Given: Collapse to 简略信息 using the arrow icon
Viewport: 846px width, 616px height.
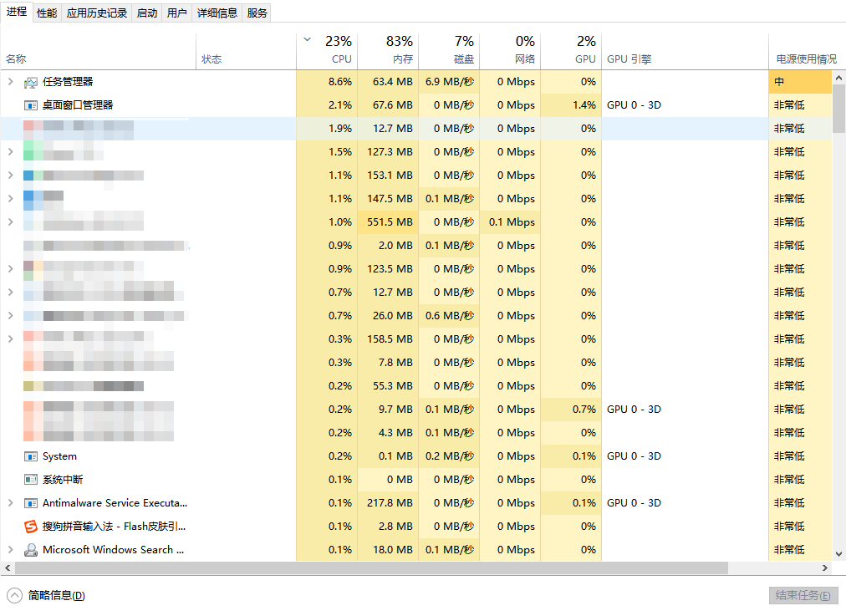Looking at the screenshot, I should 15,595.
